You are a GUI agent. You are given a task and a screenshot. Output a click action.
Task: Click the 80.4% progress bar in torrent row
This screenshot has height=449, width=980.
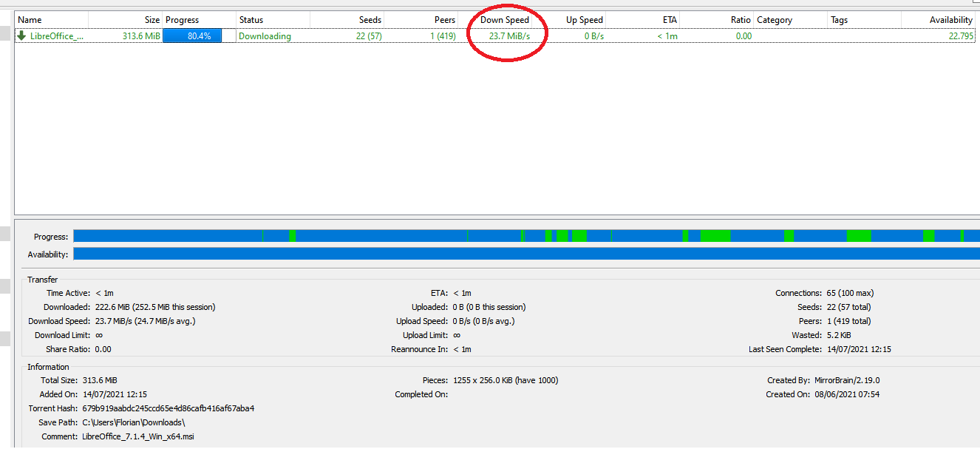[192, 36]
